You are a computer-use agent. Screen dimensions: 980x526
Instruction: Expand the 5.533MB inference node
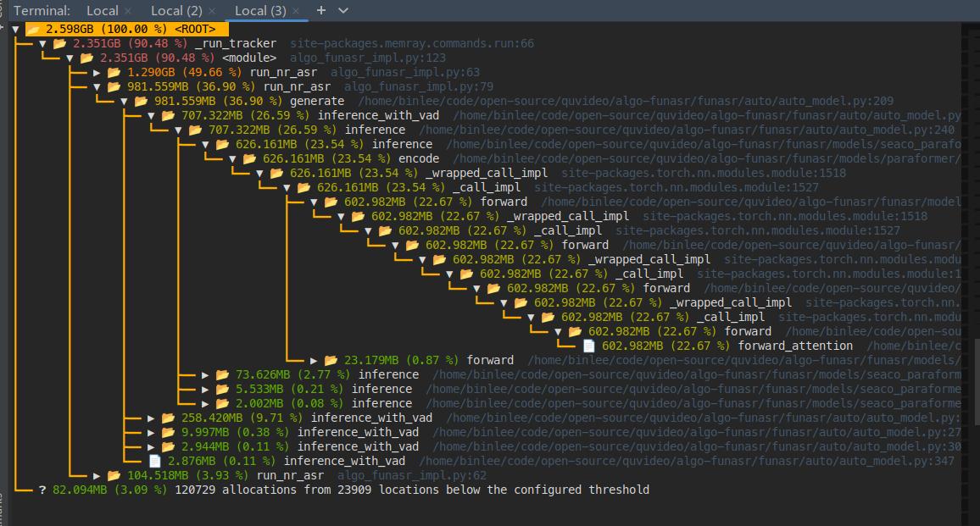[x=205, y=389]
